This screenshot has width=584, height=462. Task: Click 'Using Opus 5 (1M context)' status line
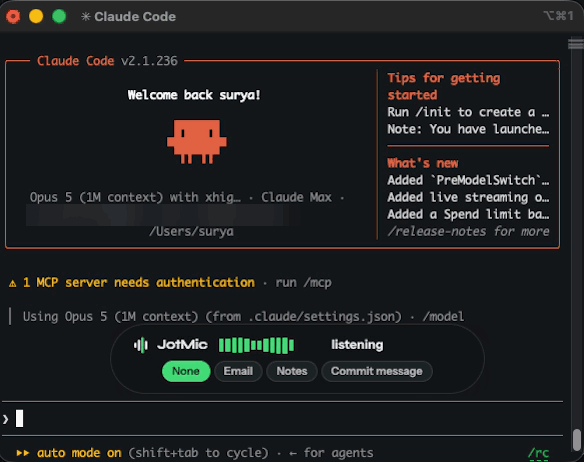[110, 317]
